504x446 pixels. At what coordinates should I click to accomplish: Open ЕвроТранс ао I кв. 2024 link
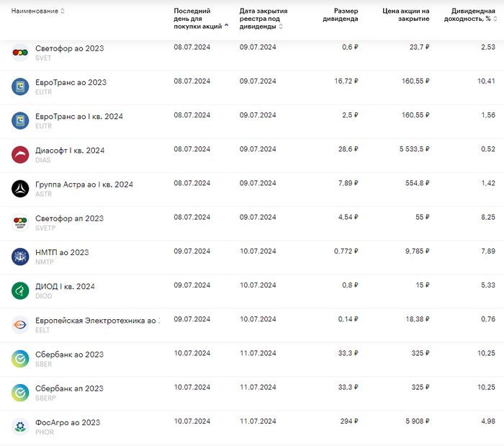[79, 117]
